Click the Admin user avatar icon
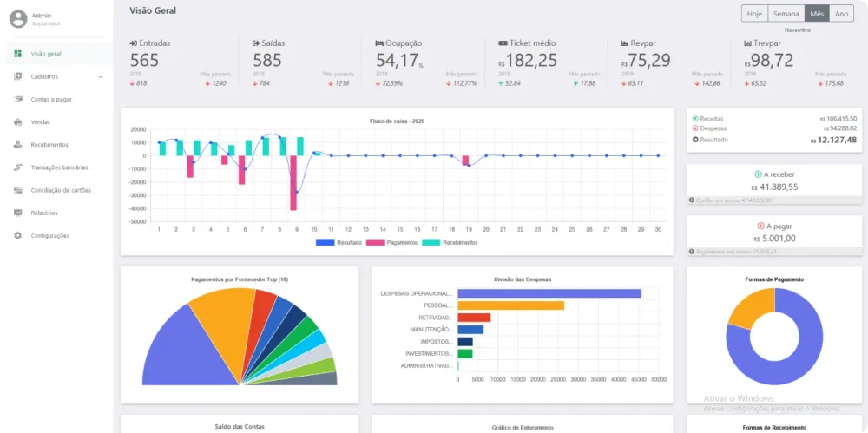This screenshot has width=868, height=433. click(x=18, y=19)
